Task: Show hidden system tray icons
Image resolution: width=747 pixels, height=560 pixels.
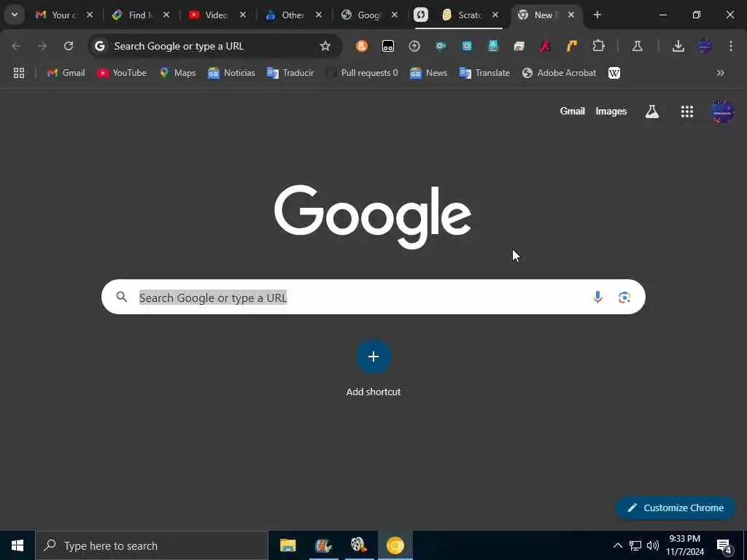Action: point(618,545)
